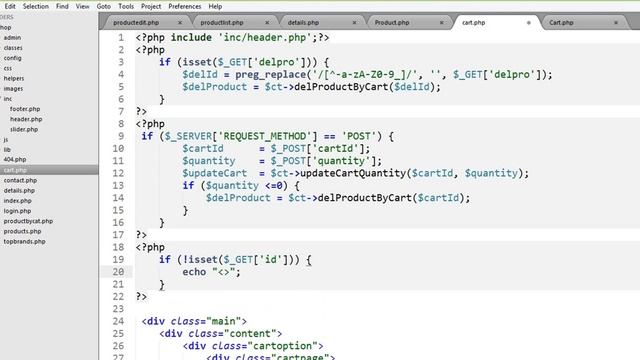
Task: Close the details.php tab
Action: (x=354, y=23)
